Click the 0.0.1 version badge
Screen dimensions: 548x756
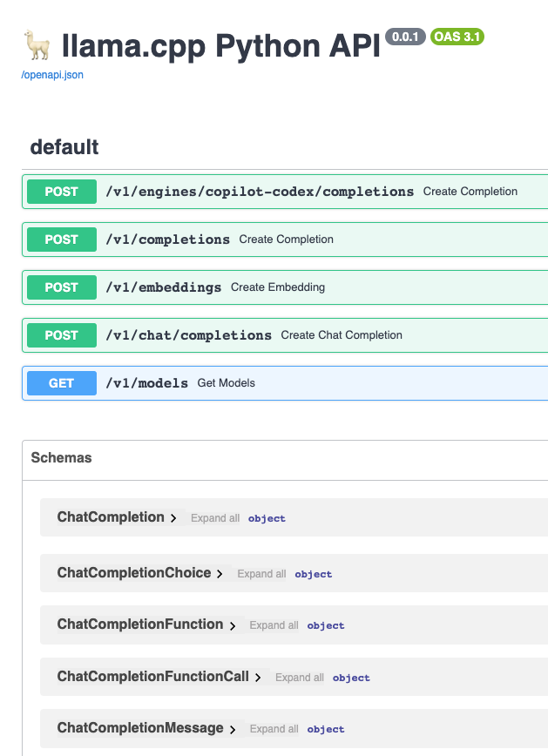tap(404, 37)
